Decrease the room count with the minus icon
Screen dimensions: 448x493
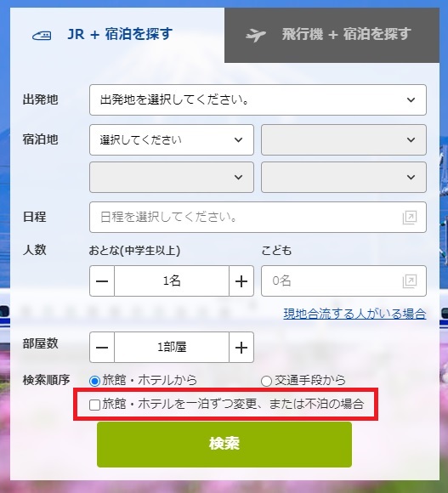tap(102, 348)
